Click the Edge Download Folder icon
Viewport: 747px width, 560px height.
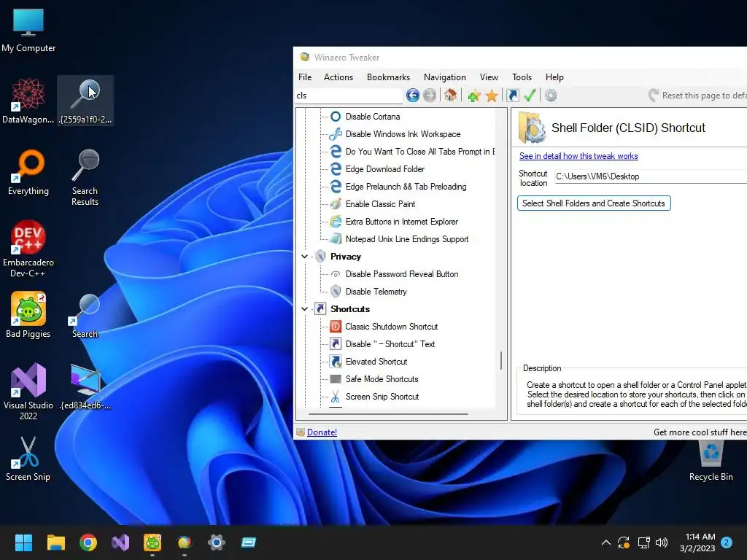[x=336, y=169]
